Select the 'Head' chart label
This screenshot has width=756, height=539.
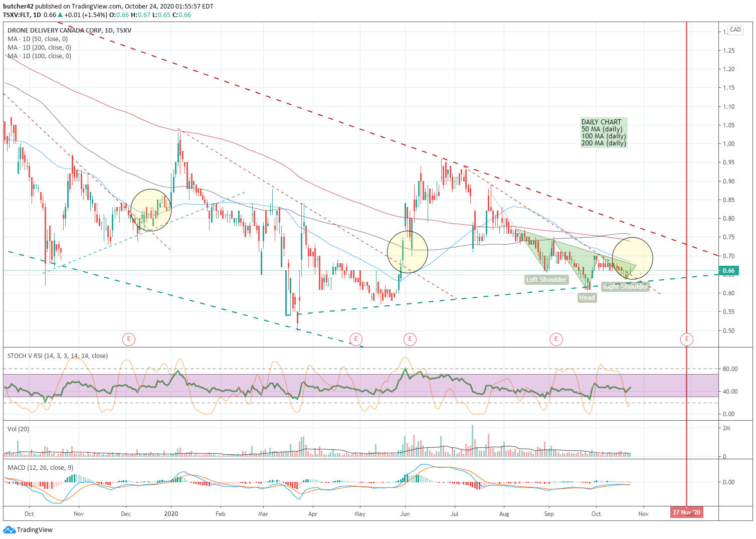[x=587, y=298]
